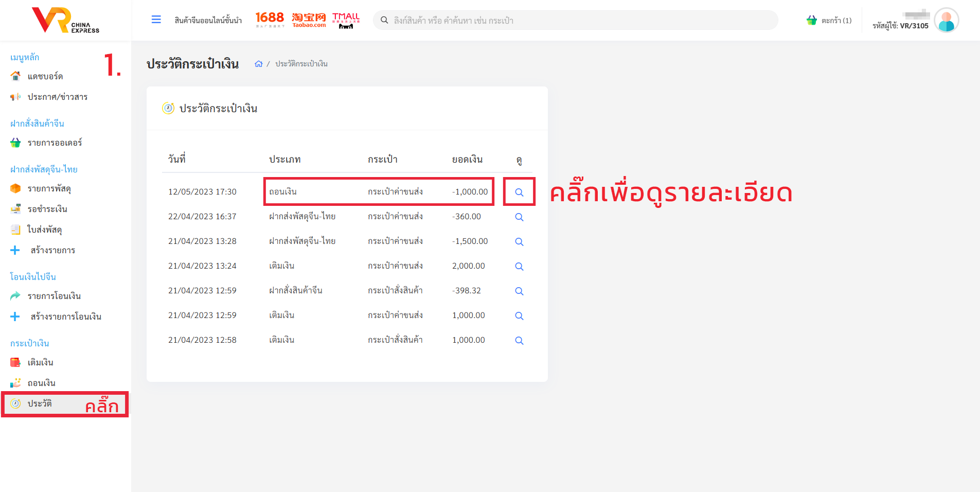Open รายการพัสดุ parcel list
The image size is (980, 492).
(x=49, y=188)
